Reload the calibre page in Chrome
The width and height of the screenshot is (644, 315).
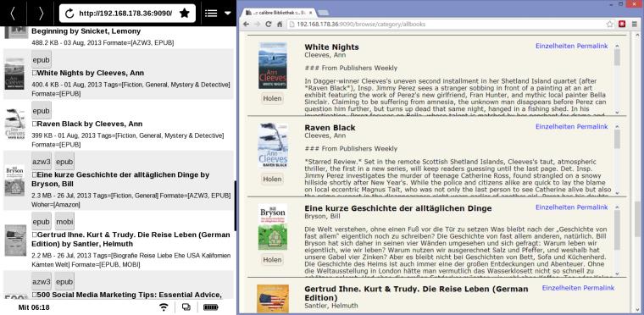coord(269,25)
